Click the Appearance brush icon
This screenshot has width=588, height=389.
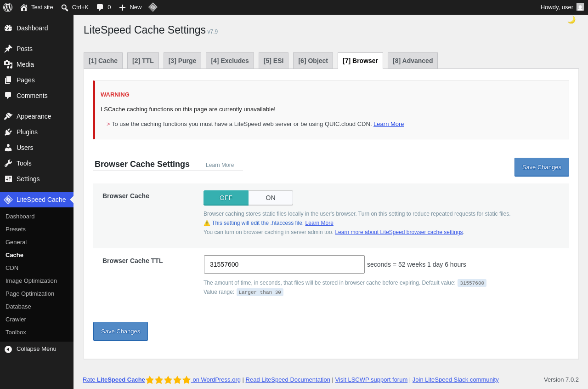tap(8, 116)
